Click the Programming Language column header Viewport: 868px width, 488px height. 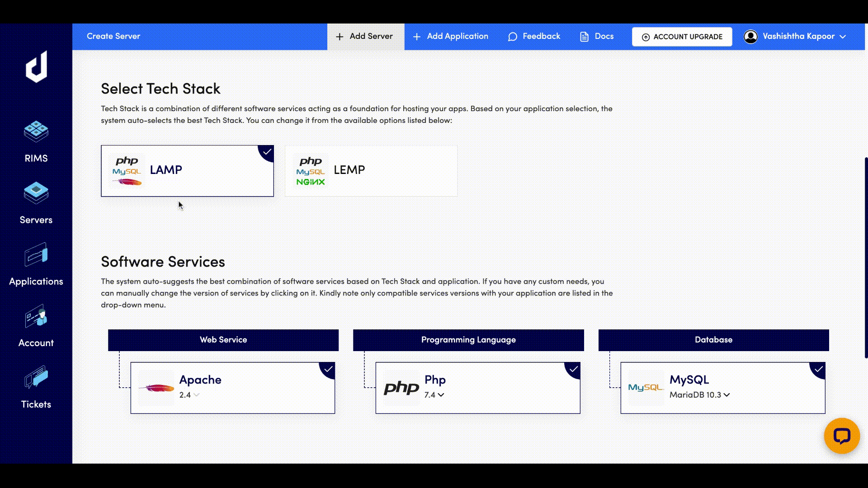tap(468, 340)
